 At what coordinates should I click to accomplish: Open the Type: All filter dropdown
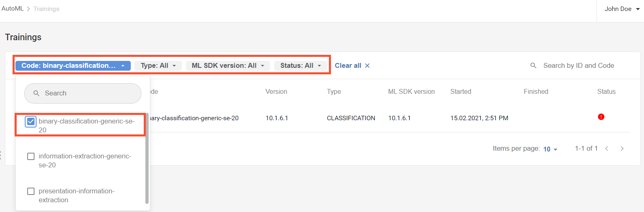[x=158, y=65]
